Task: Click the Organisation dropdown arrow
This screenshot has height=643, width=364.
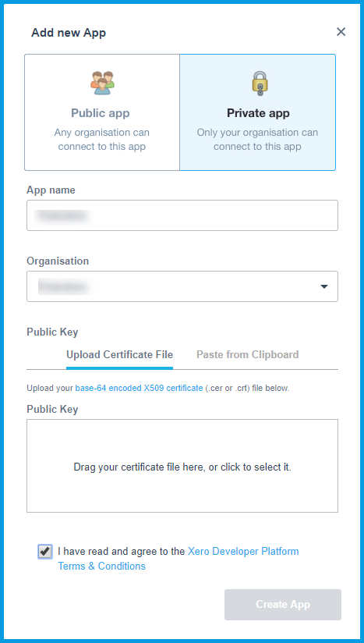Action: [x=324, y=286]
